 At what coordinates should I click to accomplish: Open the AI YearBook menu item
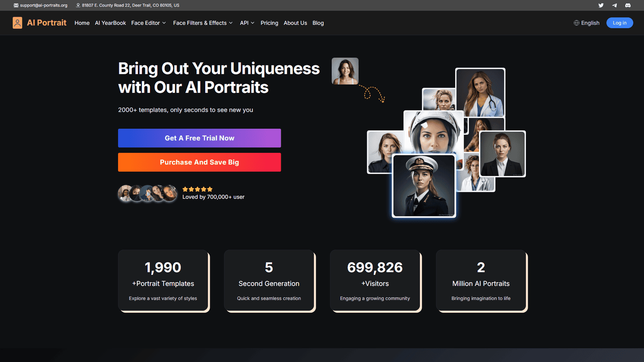point(110,23)
